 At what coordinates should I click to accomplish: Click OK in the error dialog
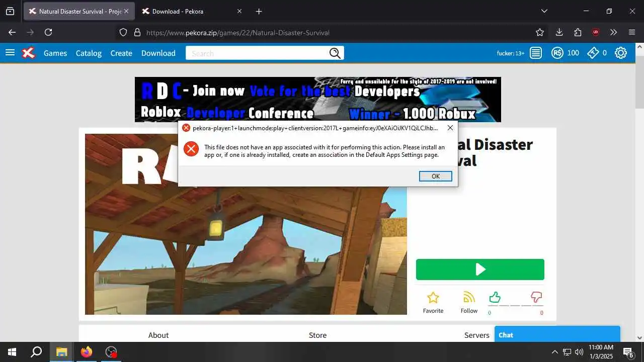436,176
